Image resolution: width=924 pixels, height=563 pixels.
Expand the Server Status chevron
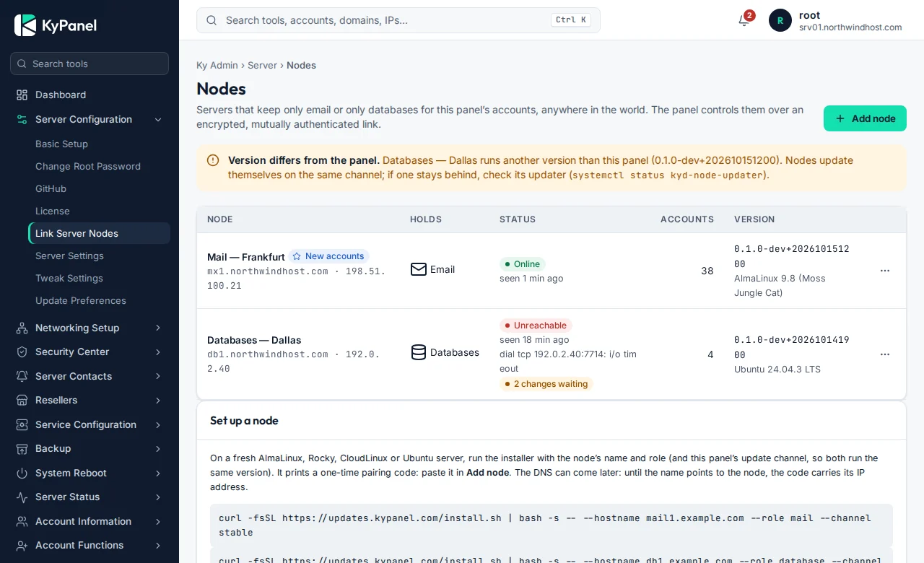158,497
